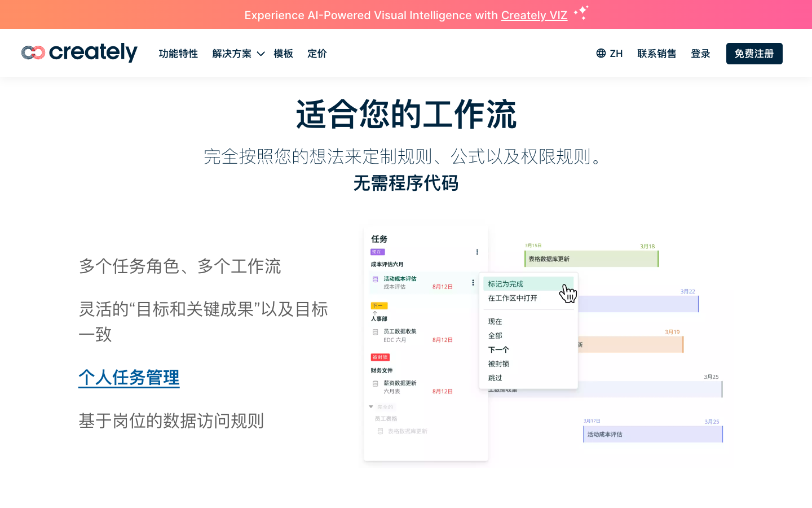
Task: Go to the 定价 page
Action: pos(317,54)
